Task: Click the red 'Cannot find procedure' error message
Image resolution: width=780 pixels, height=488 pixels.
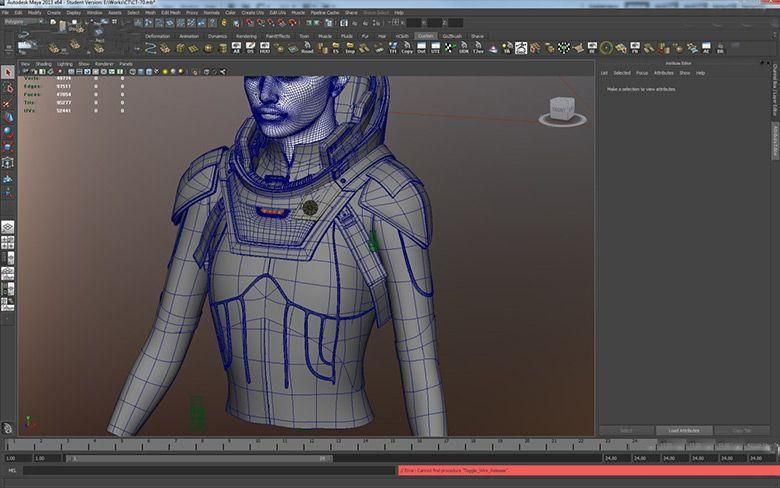Action: coord(588,470)
